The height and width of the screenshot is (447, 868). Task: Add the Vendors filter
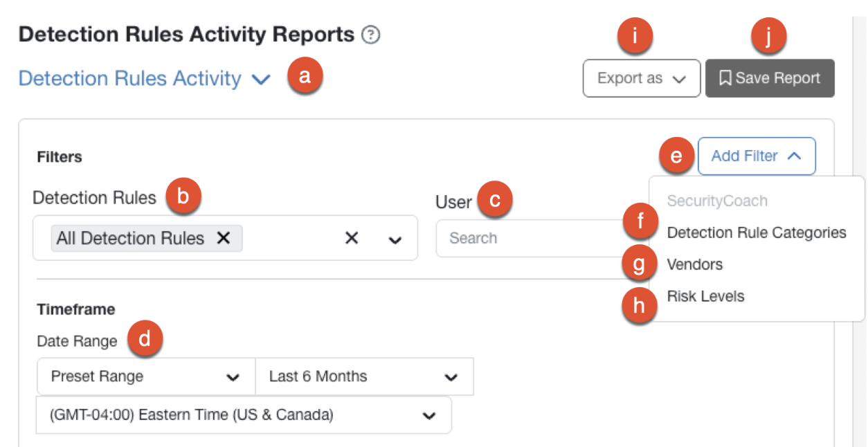[694, 264]
